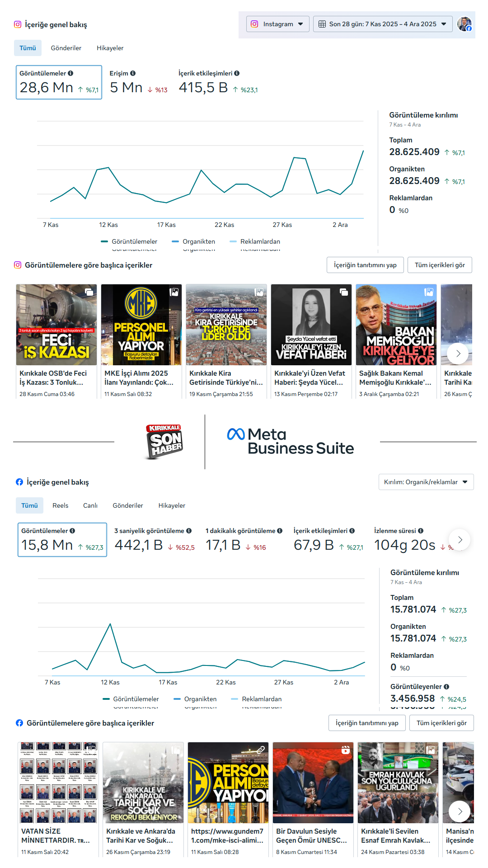Open the Son 28 gün date range picker

(382, 24)
